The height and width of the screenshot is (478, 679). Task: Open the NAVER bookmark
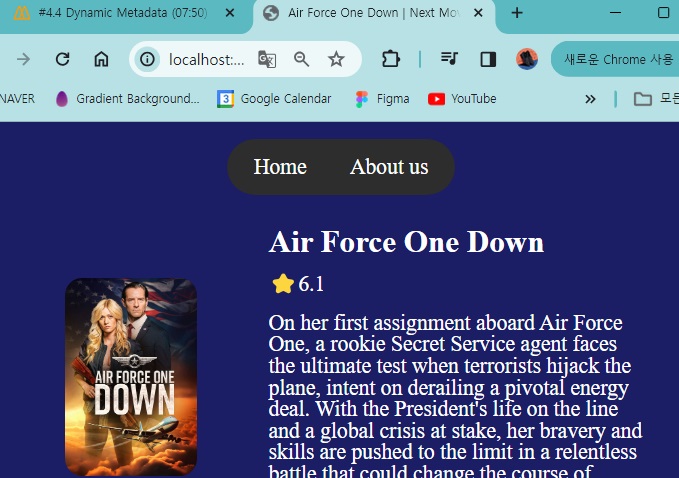click(17, 99)
